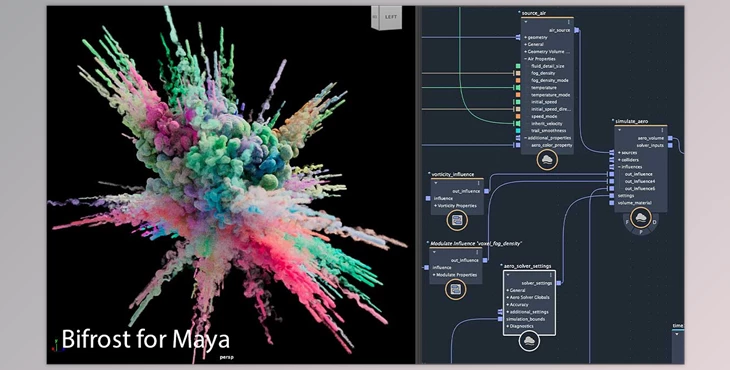Open vorticity_influence node three-dot options menu
Viewport: 730px width, 370px height.
click(478, 183)
